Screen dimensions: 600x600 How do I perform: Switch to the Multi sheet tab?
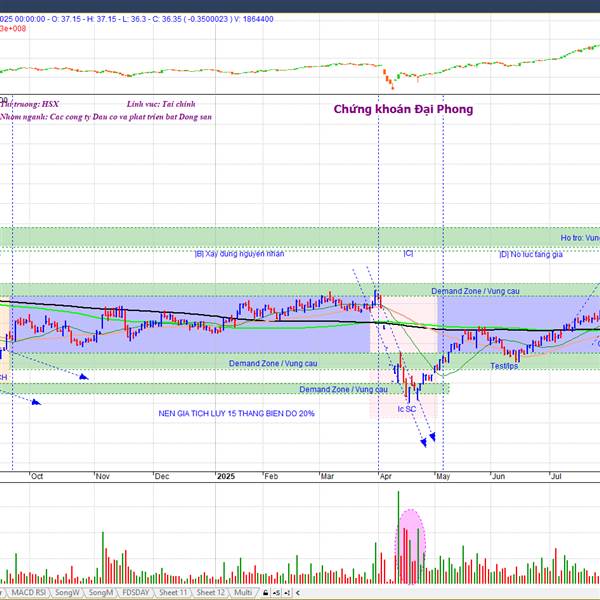tap(243, 592)
